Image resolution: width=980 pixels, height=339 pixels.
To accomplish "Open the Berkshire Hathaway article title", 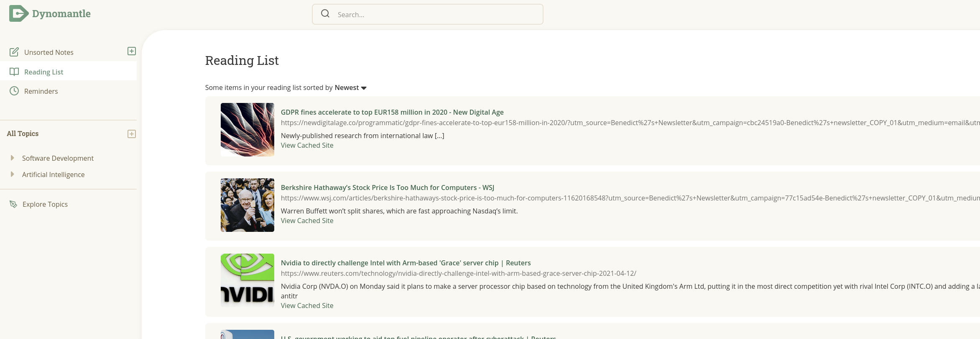I will pos(388,187).
